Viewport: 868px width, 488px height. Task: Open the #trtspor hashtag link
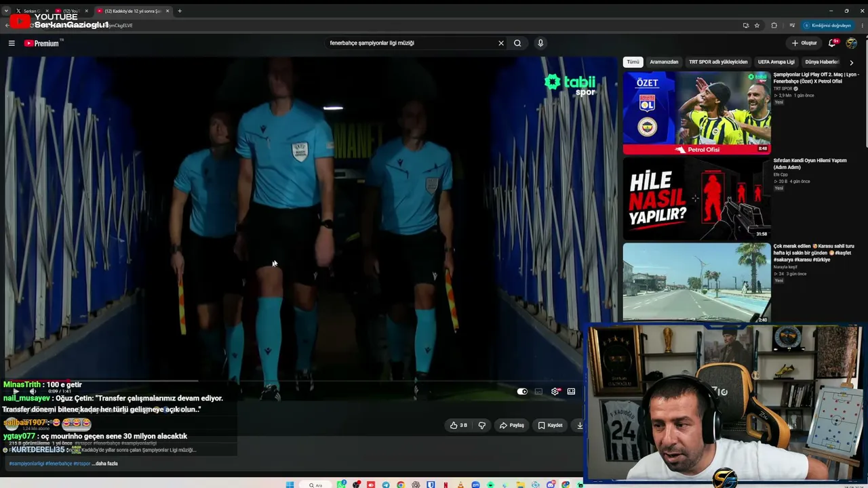click(x=81, y=464)
